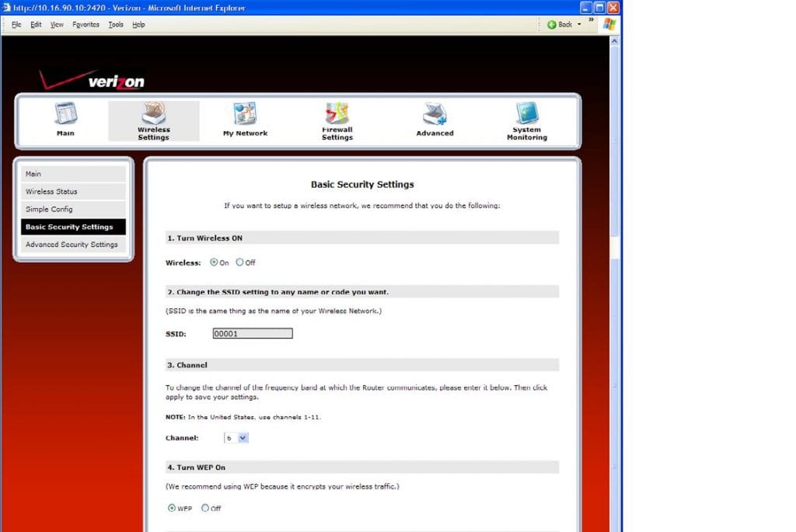Open the Channel dropdown

pyautogui.click(x=241, y=437)
